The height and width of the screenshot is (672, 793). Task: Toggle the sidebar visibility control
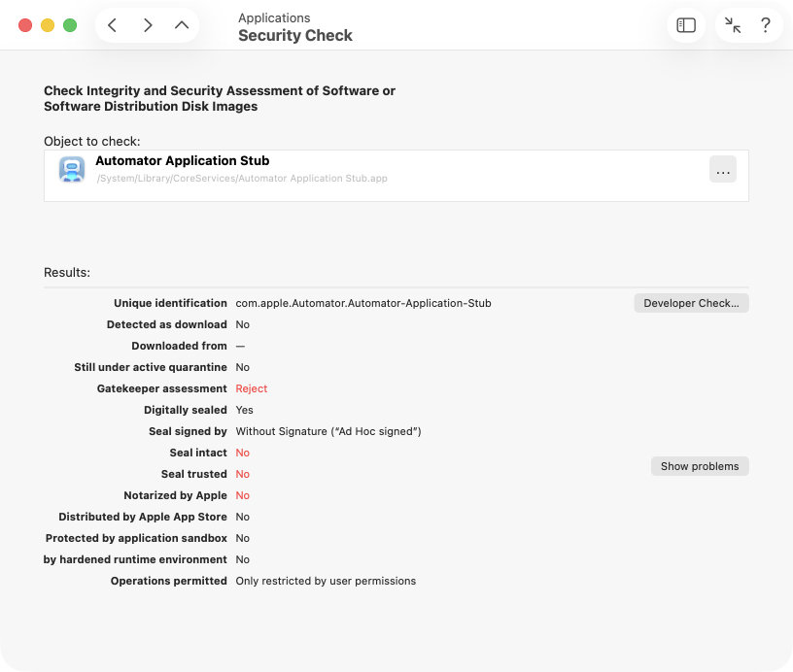(x=686, y=24)
